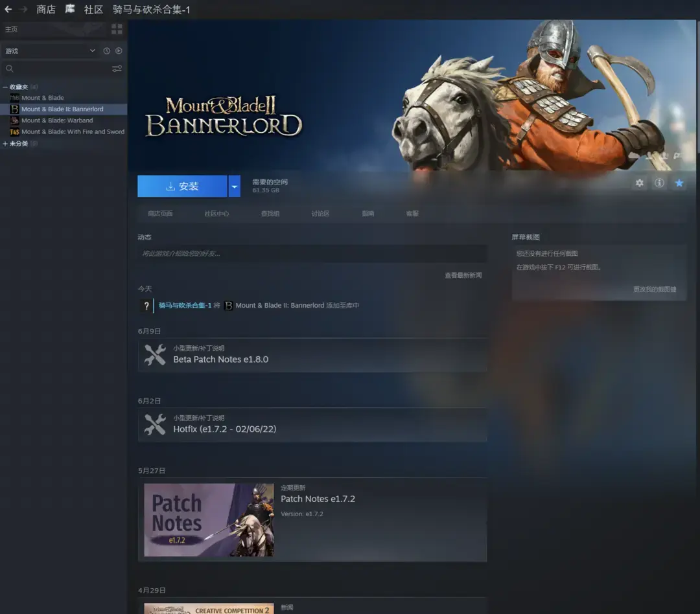This screenshot has height=614, width=700.
Task: Toggle the ready-to-play filter icon
Action: pyautogui.click(x=119, y=51)
